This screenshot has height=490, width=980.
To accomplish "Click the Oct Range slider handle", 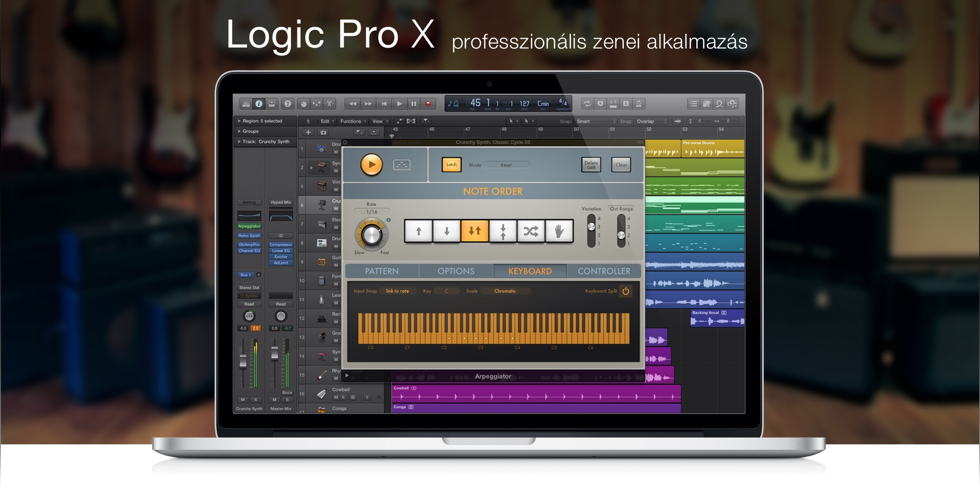I will (621, 235).
